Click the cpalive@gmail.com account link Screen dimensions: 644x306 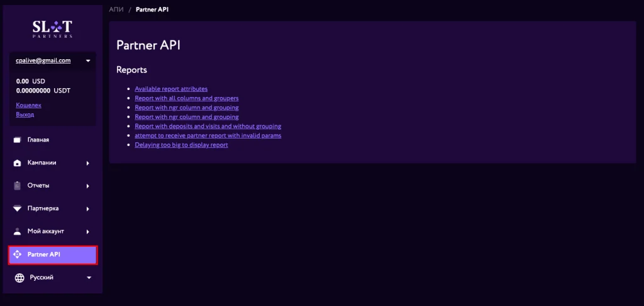pyautogui.click(x=43, y=60)
